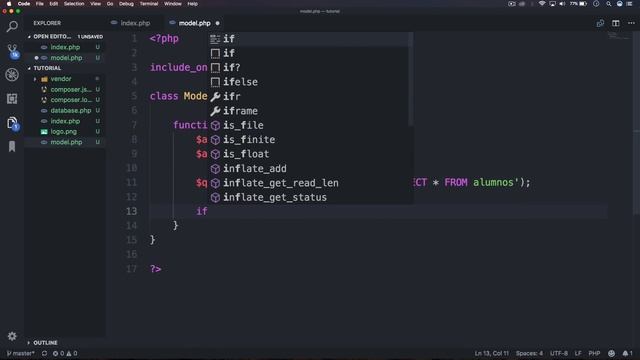The image size is (640, 360).
Task: Change language mode via PHP entry
Action: tap(594, 353)
